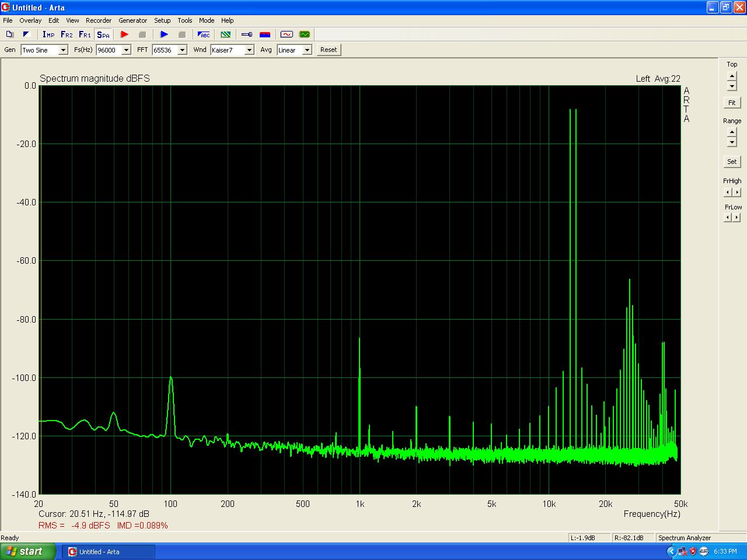This screenshot has height=560, width=747.
Task: Open the Recorder menu
Action: pos(99,20)
